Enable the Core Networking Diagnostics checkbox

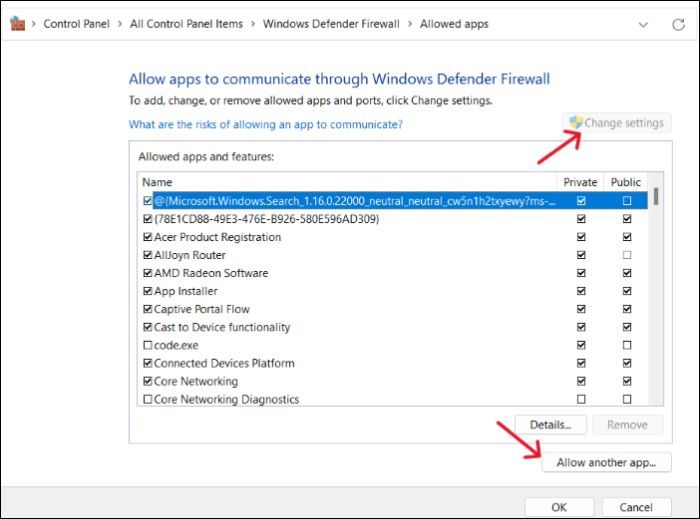pos(148,399)
